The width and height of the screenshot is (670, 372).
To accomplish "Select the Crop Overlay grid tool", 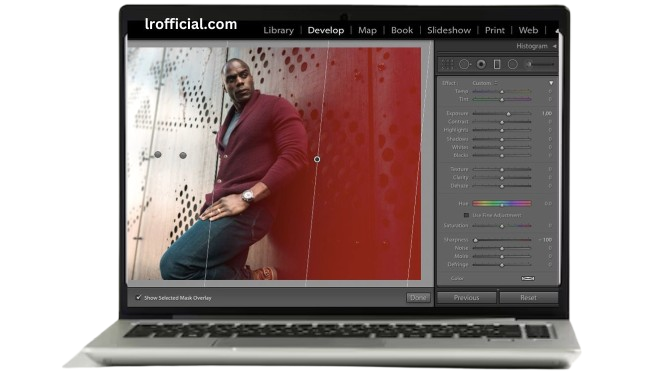I will (x=447, y=64).
